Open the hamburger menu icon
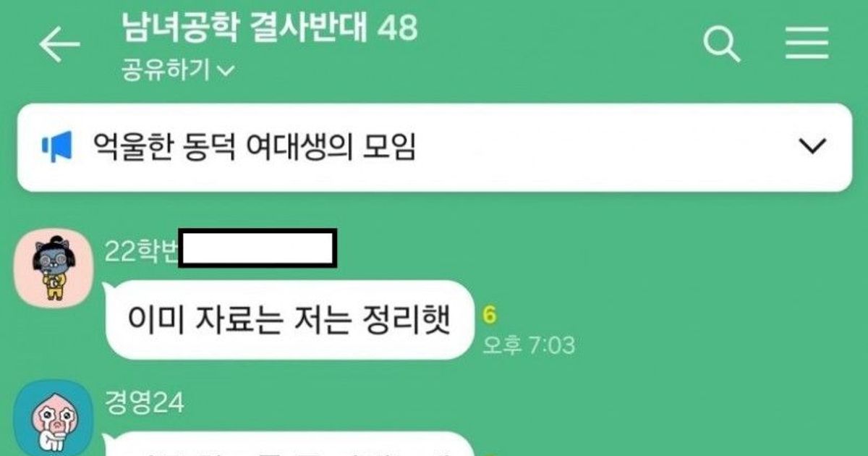 point(807,45)
